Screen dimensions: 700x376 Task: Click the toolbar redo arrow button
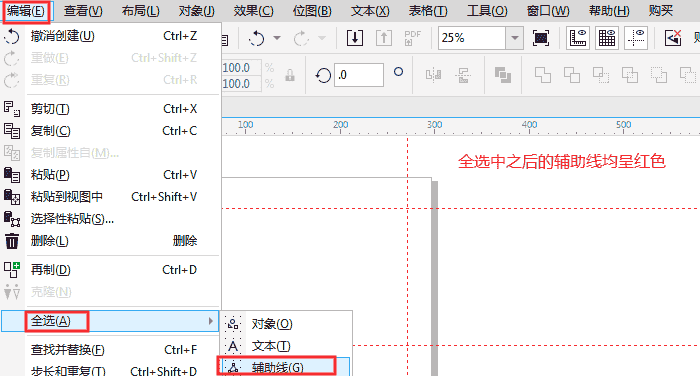[x=301, y=38]
